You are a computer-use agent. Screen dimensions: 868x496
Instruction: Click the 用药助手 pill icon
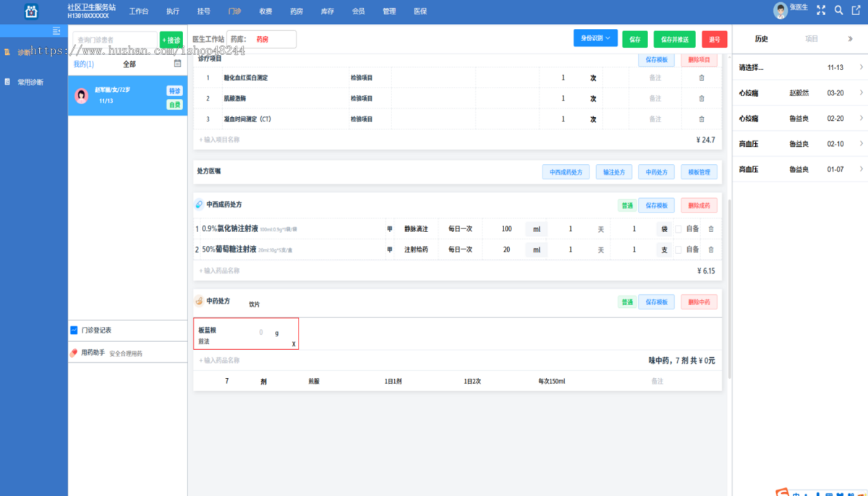[x=73, y=353]
